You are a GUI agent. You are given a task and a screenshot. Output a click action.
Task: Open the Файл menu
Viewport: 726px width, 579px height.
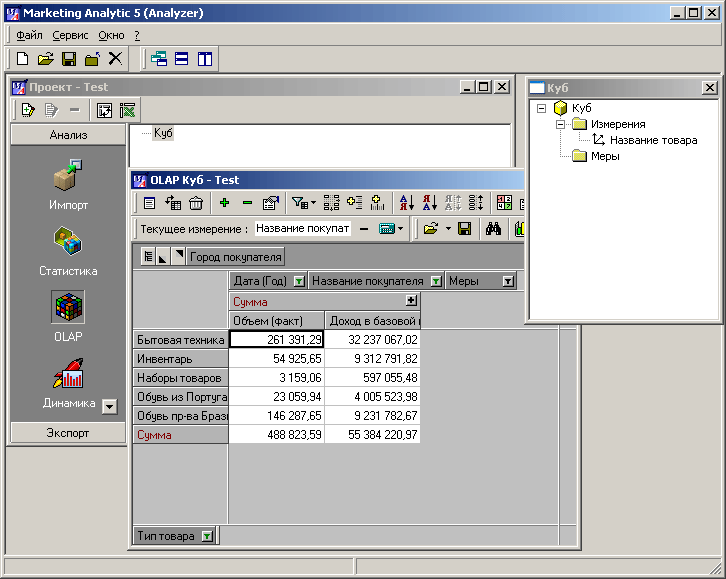click(x=29, y=36)
